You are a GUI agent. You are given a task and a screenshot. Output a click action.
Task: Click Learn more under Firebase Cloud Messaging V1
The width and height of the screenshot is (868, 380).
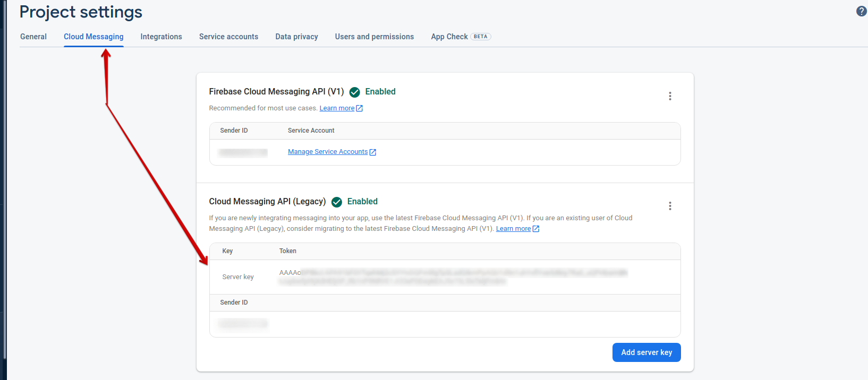(337, 108)
